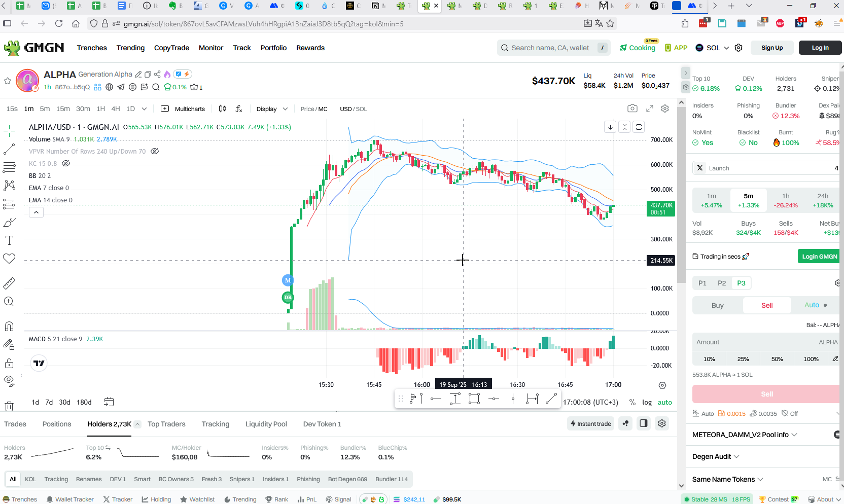
Task: Star the ALPHA token as favorite
Action: tap(8, 81)
